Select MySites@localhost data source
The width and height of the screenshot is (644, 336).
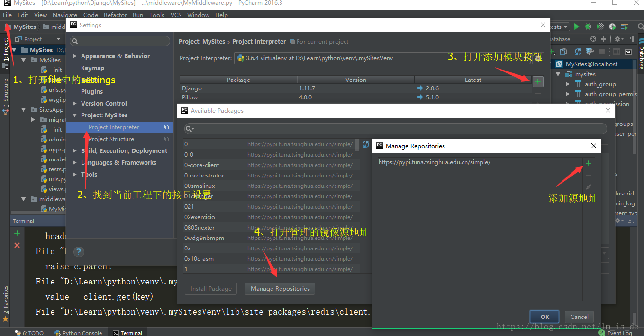[591, 64]
